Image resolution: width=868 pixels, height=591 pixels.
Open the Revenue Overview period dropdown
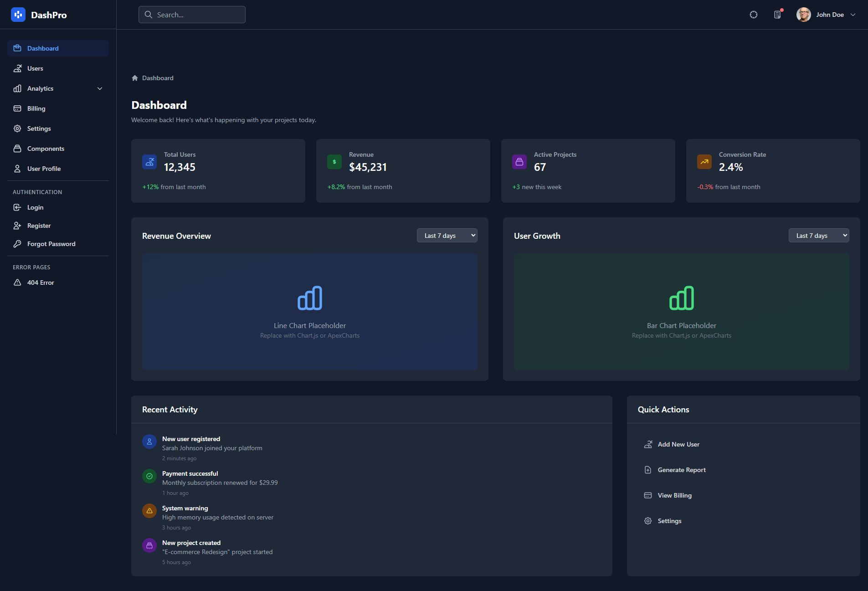point(447,236)
